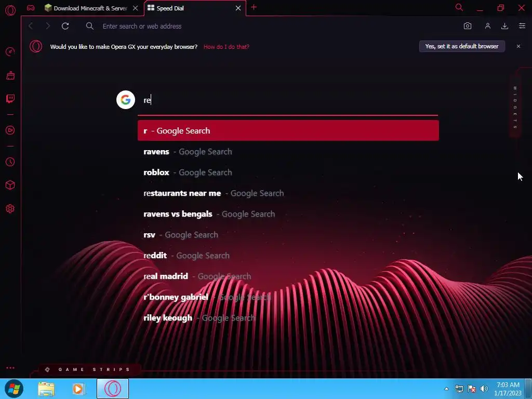Choose the 'real madrid' suggestion

[288, 276]
